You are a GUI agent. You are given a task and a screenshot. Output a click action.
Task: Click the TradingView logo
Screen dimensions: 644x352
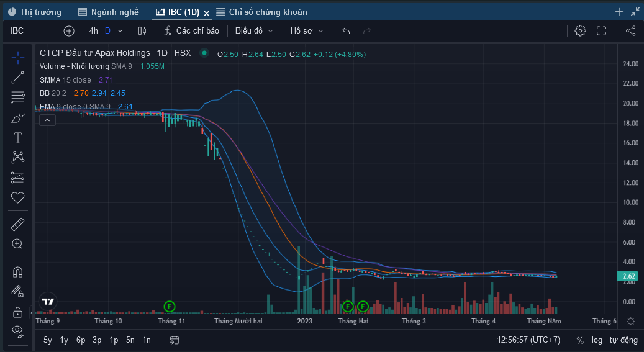pos(48,302)
